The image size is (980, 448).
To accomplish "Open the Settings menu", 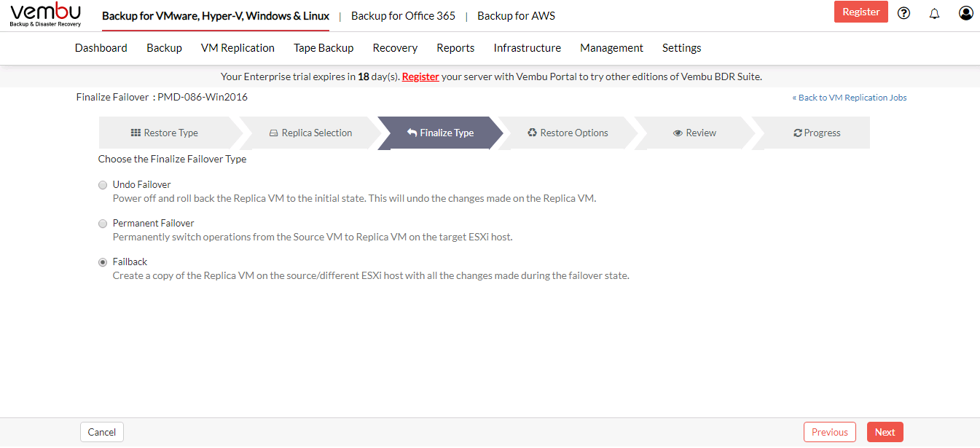I will point(682,48).
